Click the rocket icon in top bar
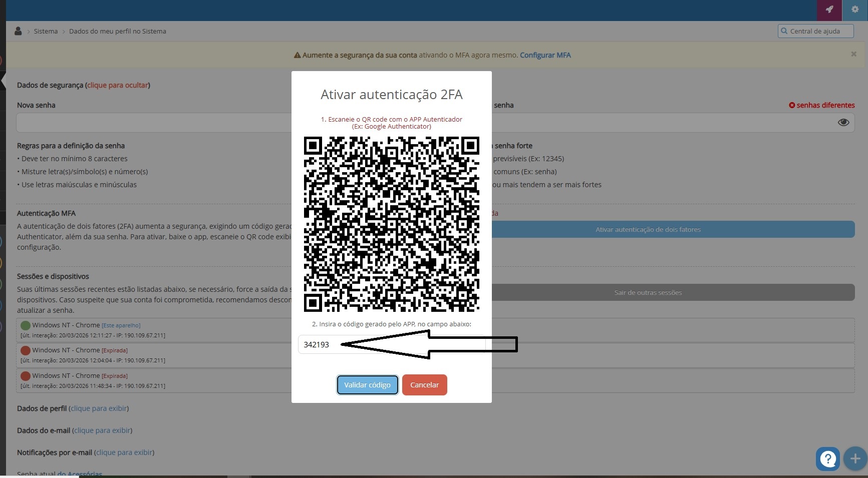Image resolution: width=868 pixels, height=478 pixels. click(x=829, y=10)
